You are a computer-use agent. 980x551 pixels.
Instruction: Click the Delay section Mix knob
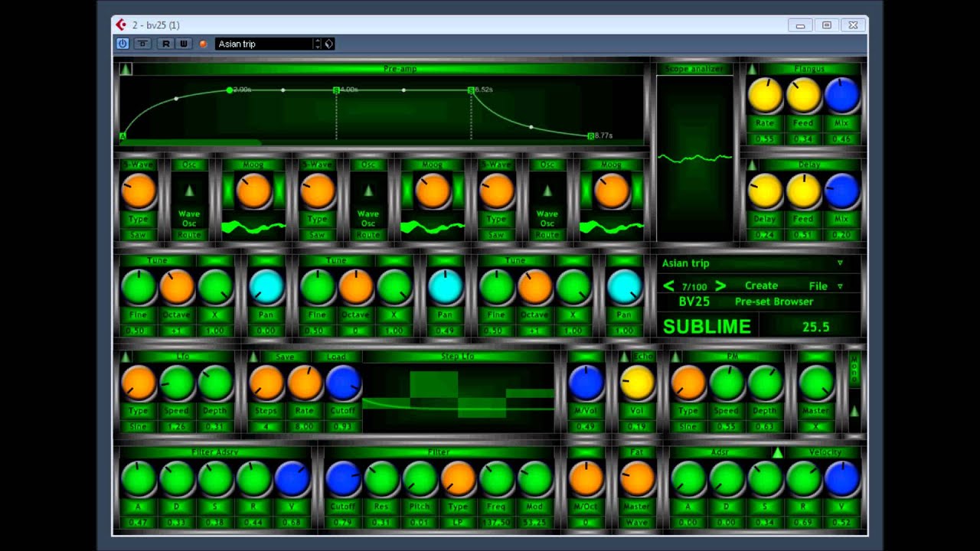[x=841, y=191]
